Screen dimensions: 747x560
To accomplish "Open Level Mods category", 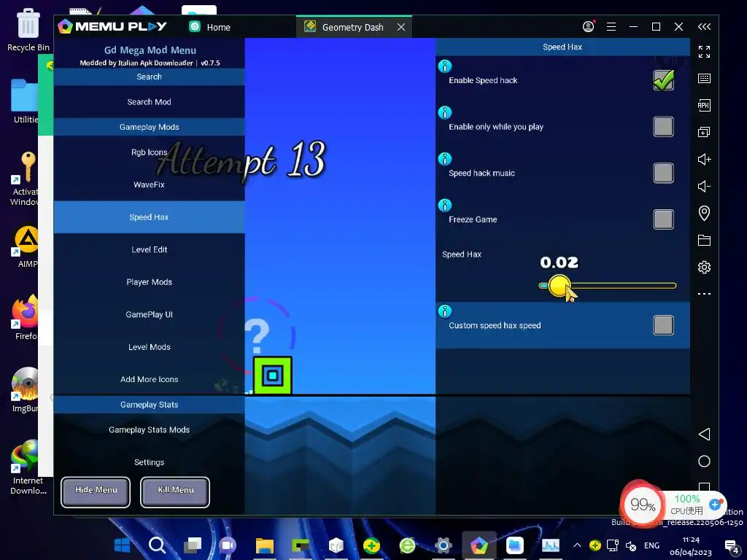I will coord(149,346).
